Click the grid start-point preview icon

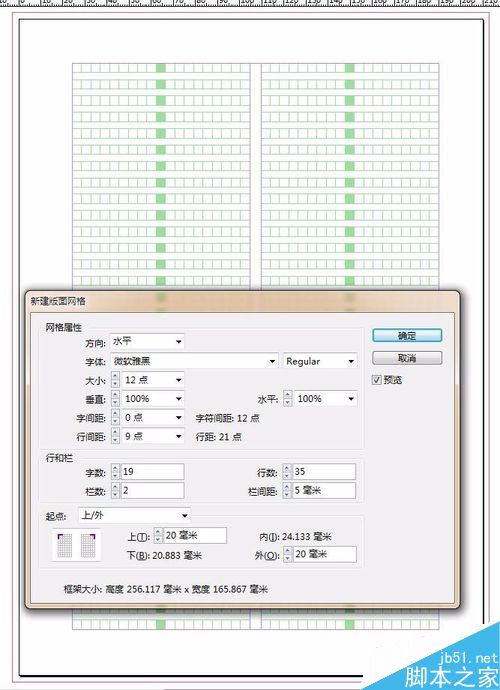point(77,545)
